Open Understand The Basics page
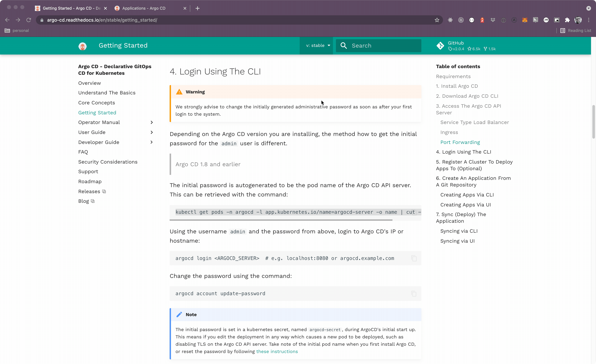 click(107, 93)
